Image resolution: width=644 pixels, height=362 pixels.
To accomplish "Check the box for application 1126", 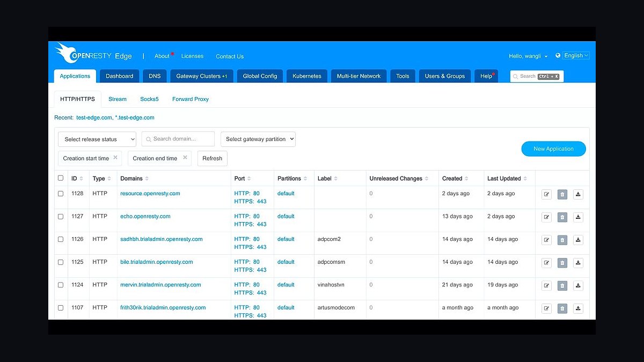I will [x=61, y=239].
